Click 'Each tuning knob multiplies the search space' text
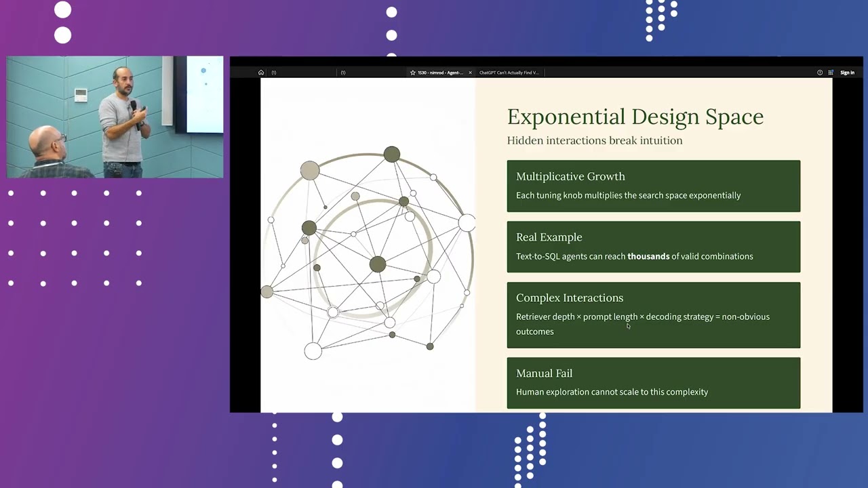 tap(628, 195)
